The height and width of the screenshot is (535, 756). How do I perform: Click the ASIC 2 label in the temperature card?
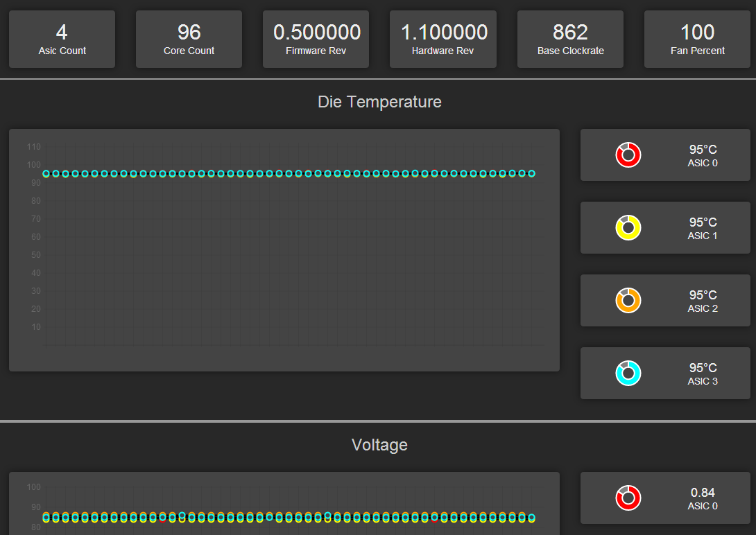pos(703,308)
